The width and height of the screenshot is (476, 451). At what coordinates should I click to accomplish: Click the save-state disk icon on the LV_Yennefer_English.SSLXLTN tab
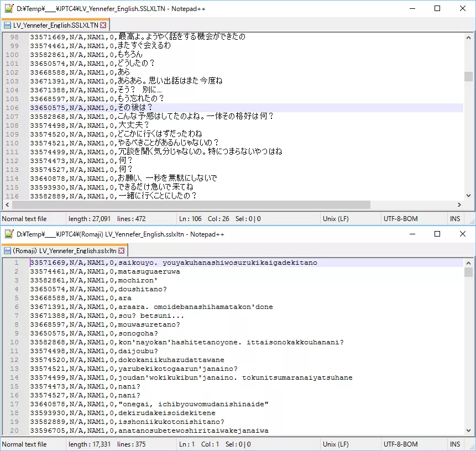tap(7, 25)
